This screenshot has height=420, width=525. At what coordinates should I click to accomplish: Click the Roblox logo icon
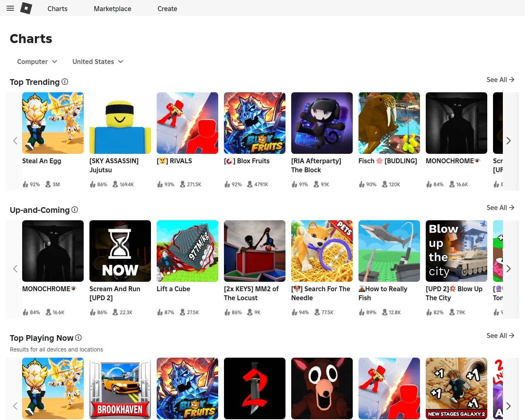point(26,8)
